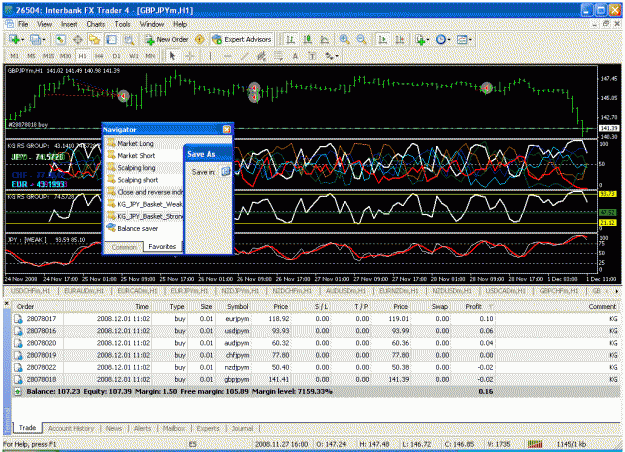Draw a vertical line tool
The height and width of the screenshot is (452, 625).
pos(210,56)
